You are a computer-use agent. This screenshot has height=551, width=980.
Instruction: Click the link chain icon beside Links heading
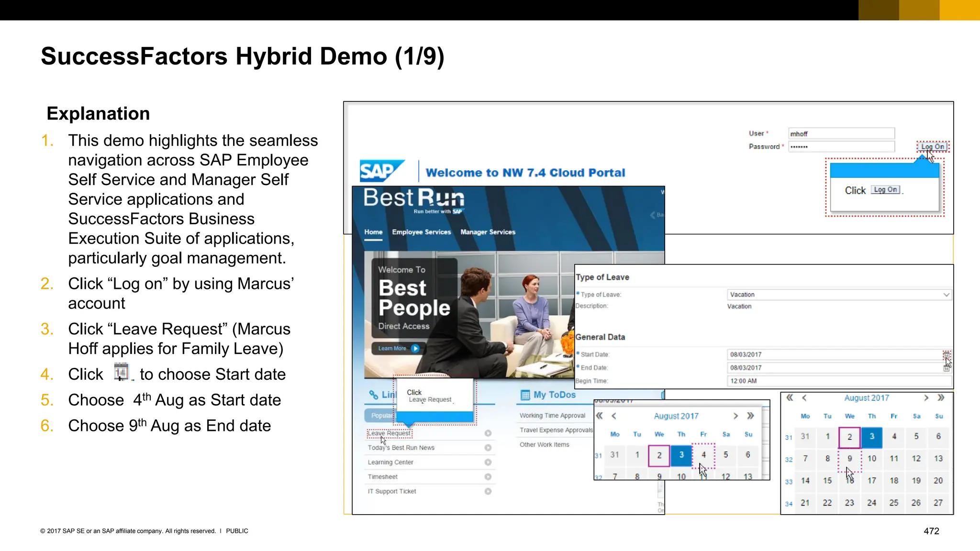click(x=374, y=395)
